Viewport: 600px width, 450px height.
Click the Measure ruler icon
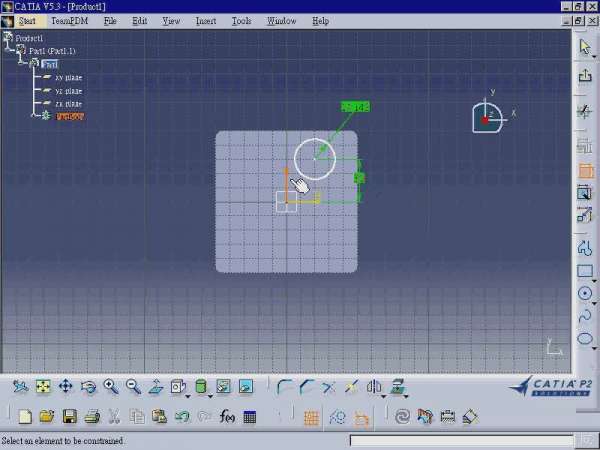pyautogui.click(x=447, y=416)
